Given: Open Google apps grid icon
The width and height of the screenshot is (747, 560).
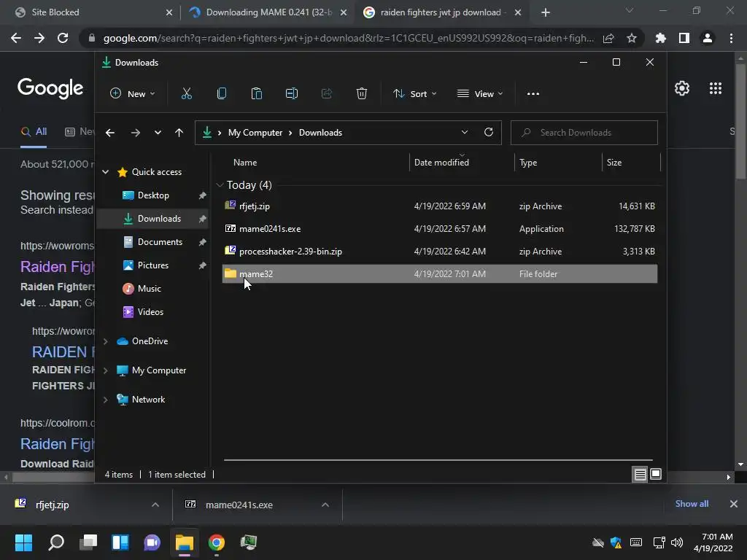Looking at the screenshot, I should (x=716, y=88).
